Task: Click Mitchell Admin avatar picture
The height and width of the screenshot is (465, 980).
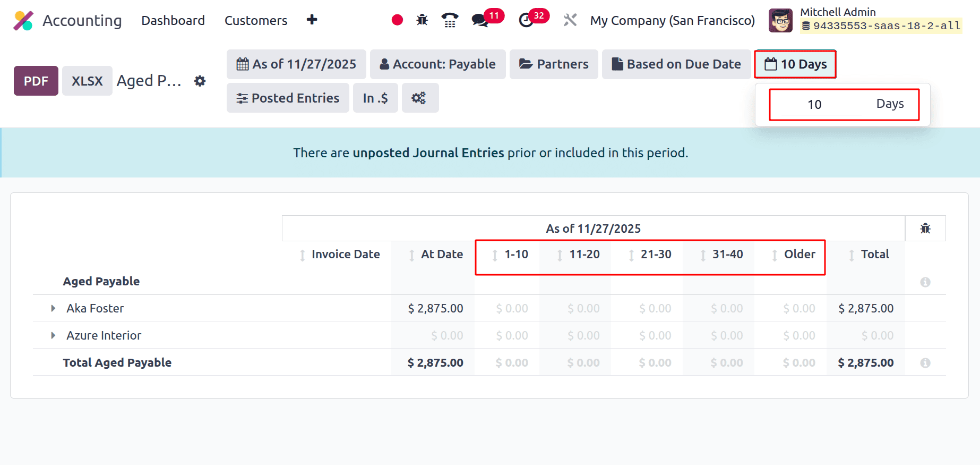Action: coord(780,20)
